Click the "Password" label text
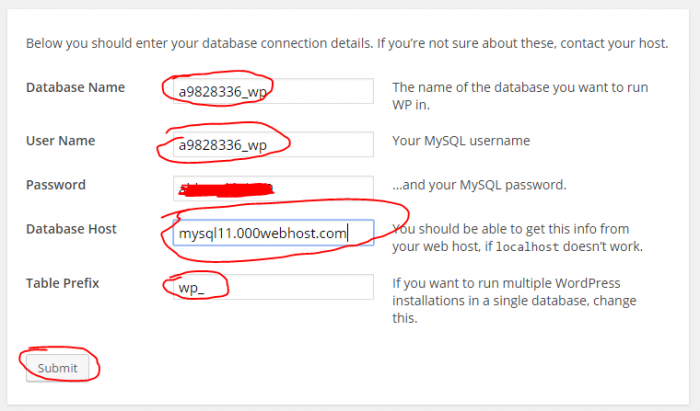The width and height of the screenshot is (700, 411). click(x=56, y=184)
